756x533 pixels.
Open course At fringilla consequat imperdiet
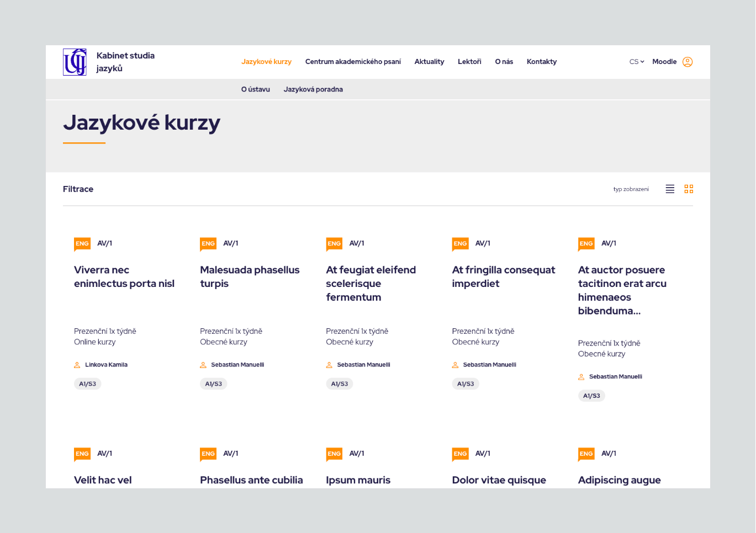point(504,276)
